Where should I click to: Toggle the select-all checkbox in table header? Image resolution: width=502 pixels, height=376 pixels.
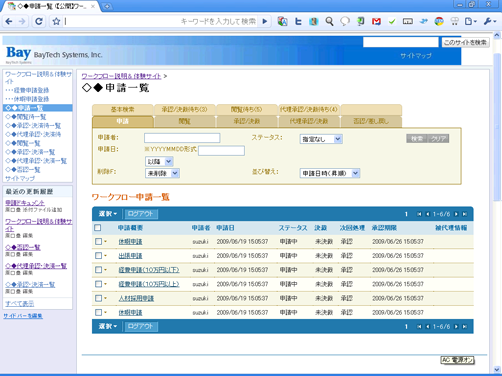tap(98, 228)
